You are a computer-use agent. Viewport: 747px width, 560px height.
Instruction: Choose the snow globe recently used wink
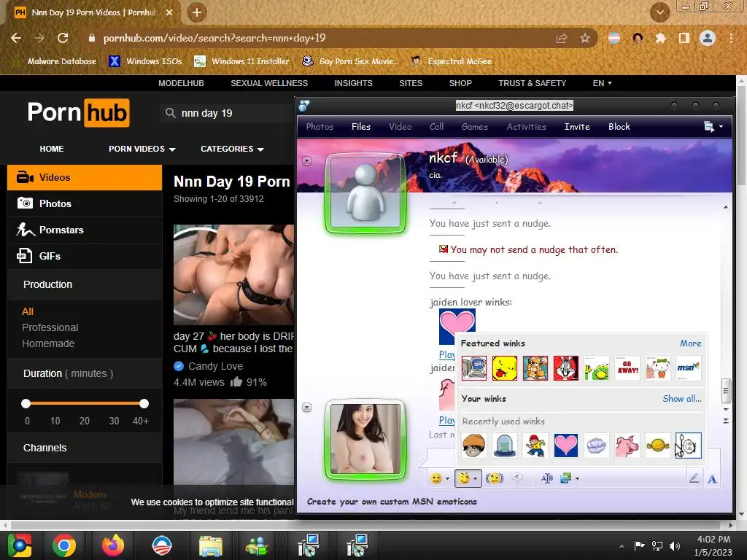pos(505,446)
